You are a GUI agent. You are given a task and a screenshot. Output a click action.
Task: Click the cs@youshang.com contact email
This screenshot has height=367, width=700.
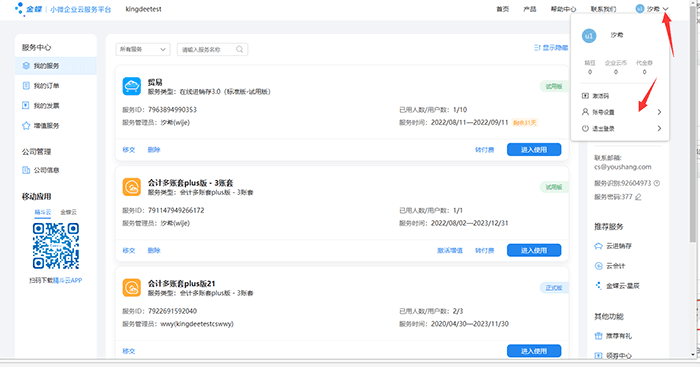click(622, 167)
